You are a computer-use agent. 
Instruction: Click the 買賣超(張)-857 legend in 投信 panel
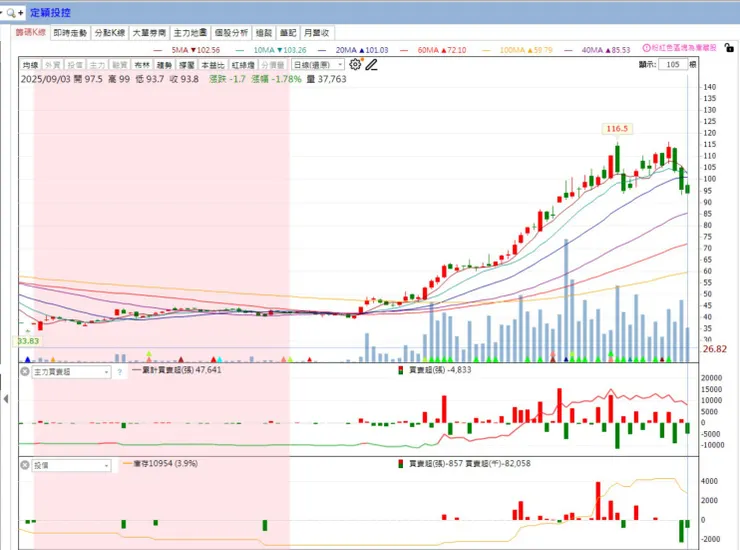[431, 464]
